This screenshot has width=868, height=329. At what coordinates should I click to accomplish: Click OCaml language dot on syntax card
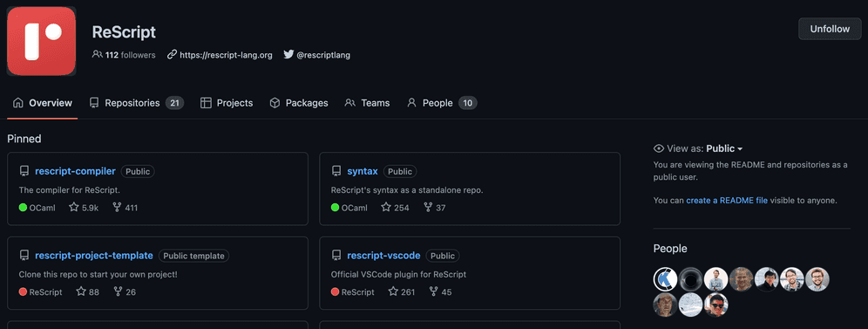(336, 208)
